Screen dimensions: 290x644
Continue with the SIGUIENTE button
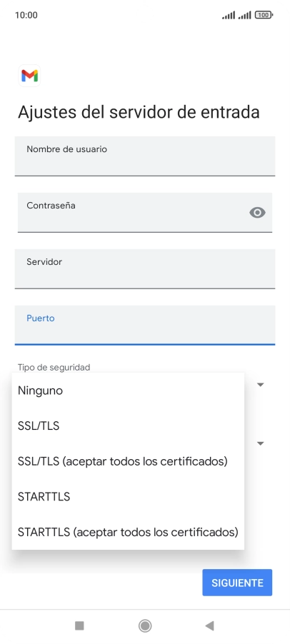[x=237, y=583]
